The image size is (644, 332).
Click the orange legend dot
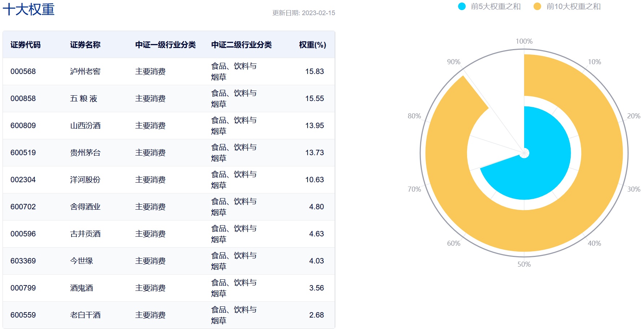tap(537, 6)
